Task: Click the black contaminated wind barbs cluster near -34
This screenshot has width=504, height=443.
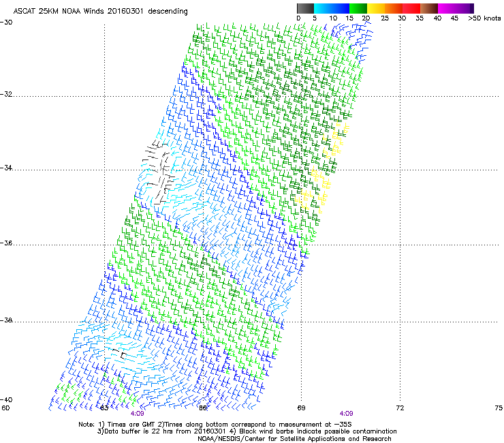Action: [x=159, y=172]
